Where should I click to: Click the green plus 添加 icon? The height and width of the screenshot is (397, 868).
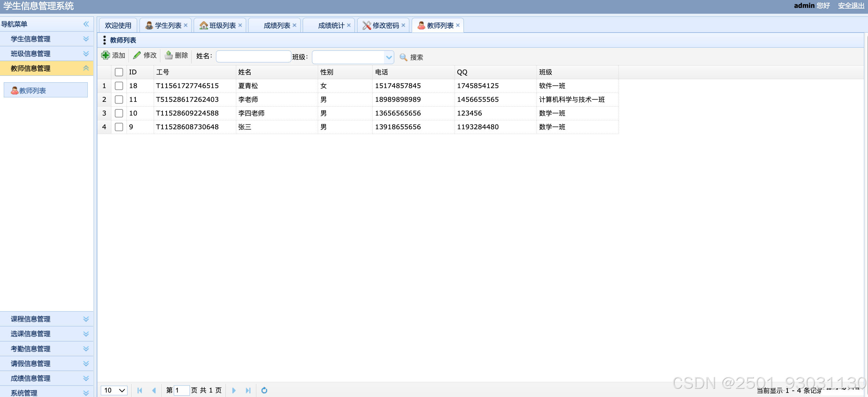pos(106,55)
